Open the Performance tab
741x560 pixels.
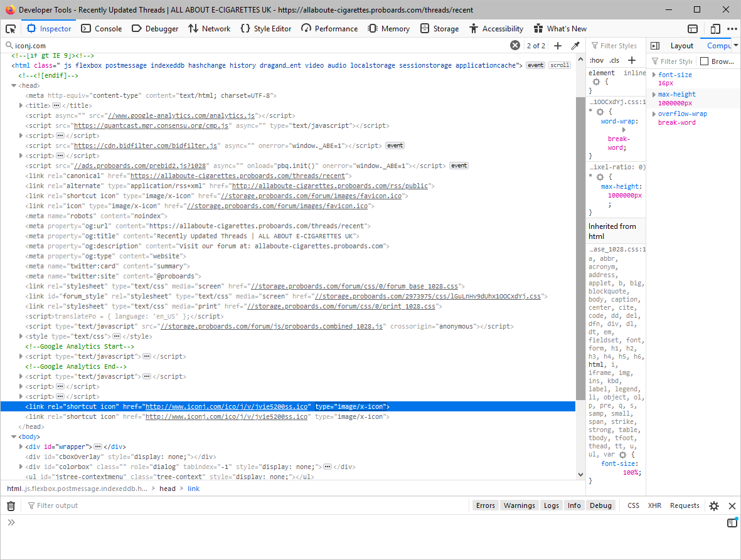(x=329, y=29)
